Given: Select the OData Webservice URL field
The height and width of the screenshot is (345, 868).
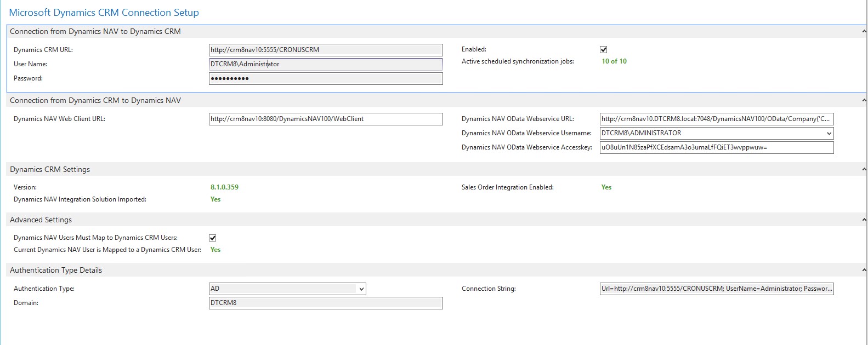Looking at the screenshot, I should pos(716,119).
